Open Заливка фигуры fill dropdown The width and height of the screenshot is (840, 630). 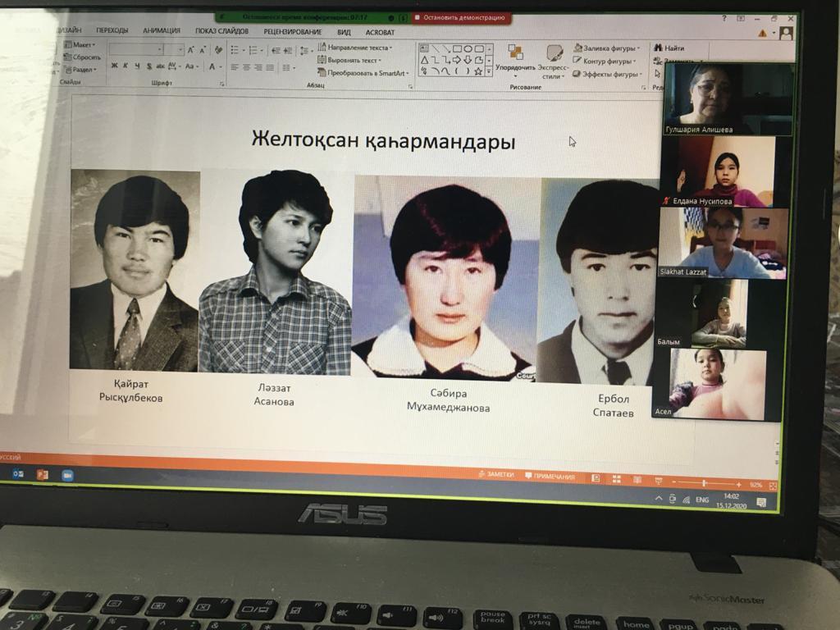(607, 48)
